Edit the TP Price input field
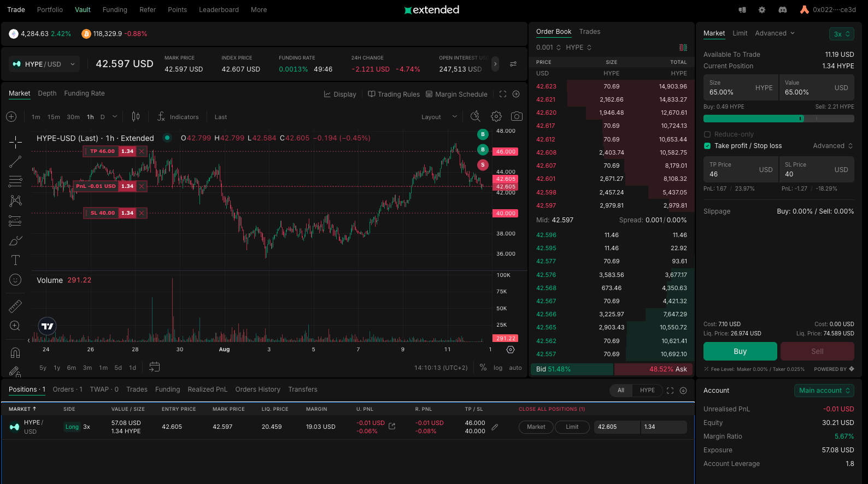The height and width of the screenshot is (484, 868). tap(741, 169)
